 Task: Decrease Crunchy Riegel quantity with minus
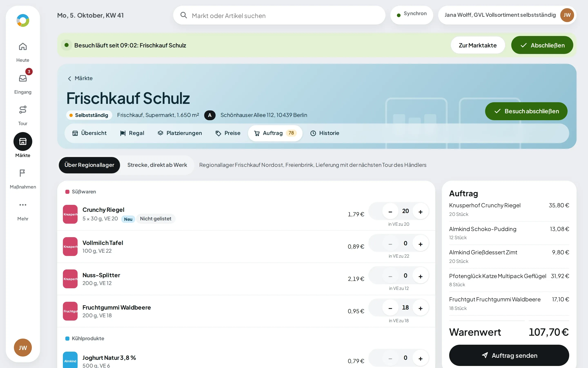[x=390, y=211]
